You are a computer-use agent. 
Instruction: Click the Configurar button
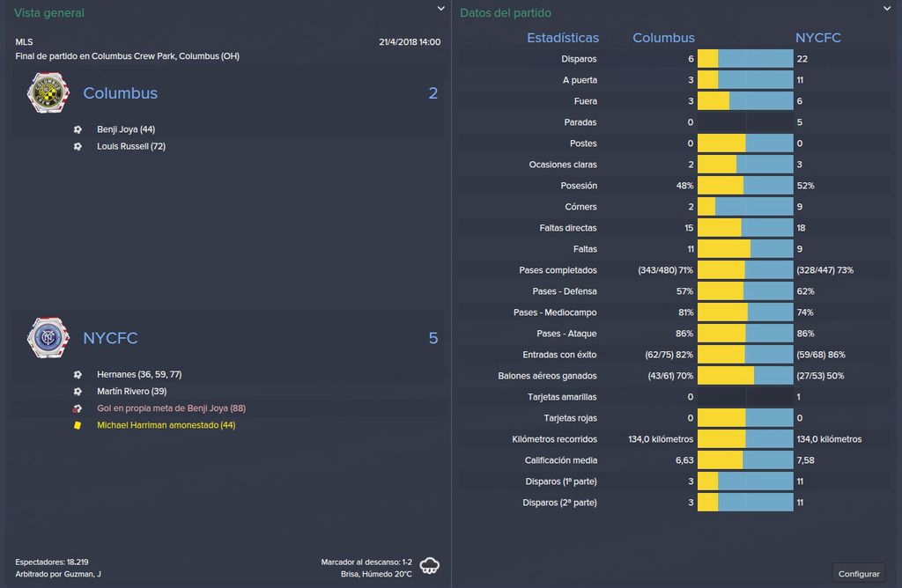[x=858, y=574]
